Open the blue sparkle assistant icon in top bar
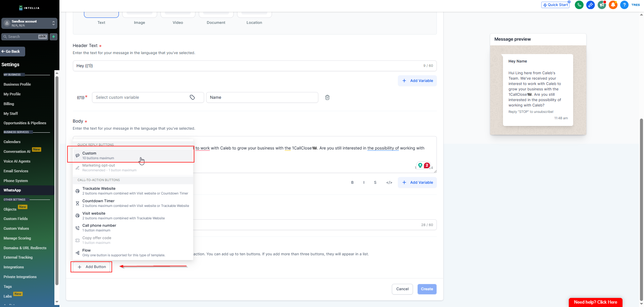The height and width of the screenshot is (307, 644). click(x=590, y=5)
